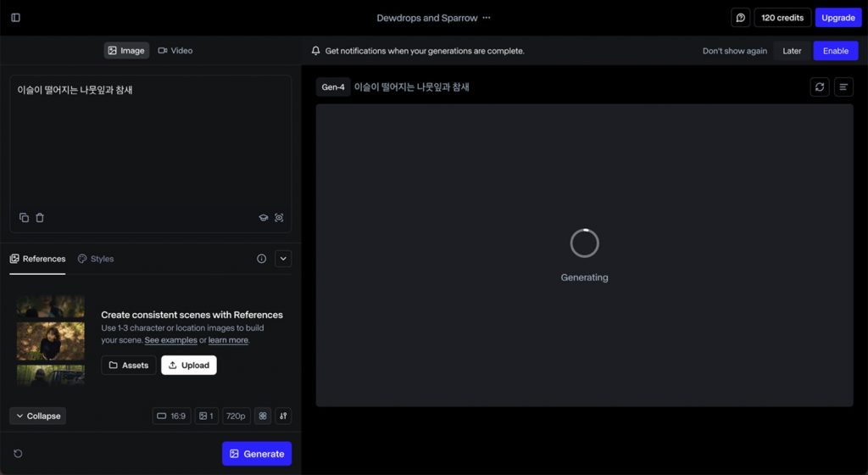Switch to the Styles tab

[x=96, y=259]
